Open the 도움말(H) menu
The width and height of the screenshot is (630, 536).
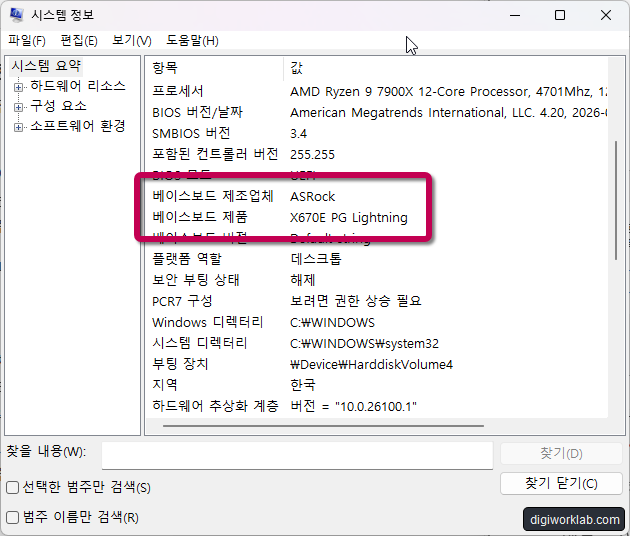coord(192,41)
